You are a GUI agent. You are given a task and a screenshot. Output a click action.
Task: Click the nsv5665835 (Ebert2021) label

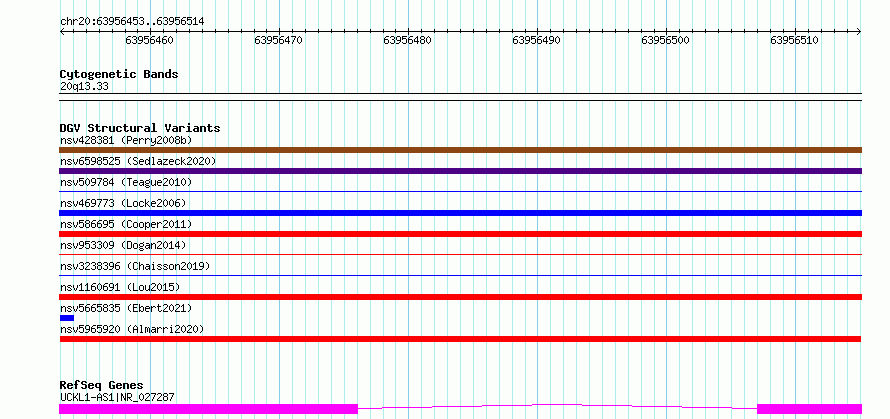coord(126,308)
